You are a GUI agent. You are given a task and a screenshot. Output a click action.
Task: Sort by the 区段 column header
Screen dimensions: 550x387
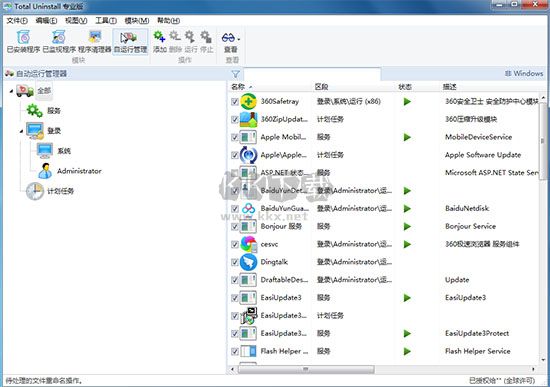click(x=321, y=87)
